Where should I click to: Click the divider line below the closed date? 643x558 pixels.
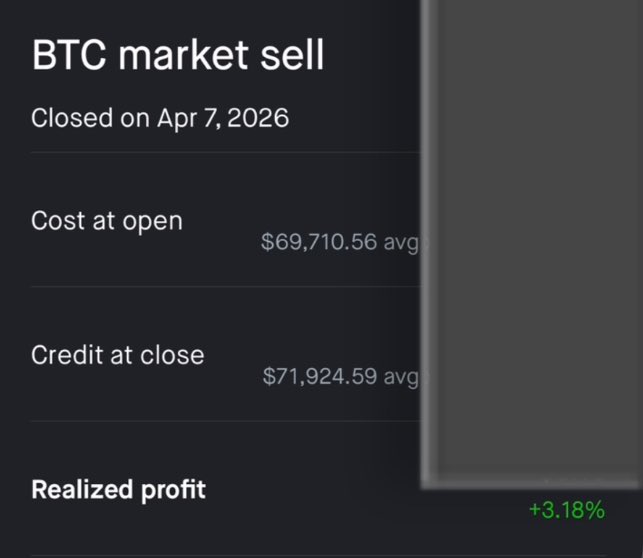(220, 153)
